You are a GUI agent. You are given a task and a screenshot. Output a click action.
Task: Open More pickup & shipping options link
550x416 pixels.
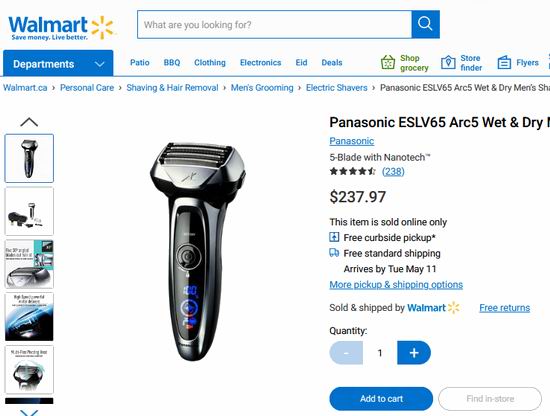396,284
